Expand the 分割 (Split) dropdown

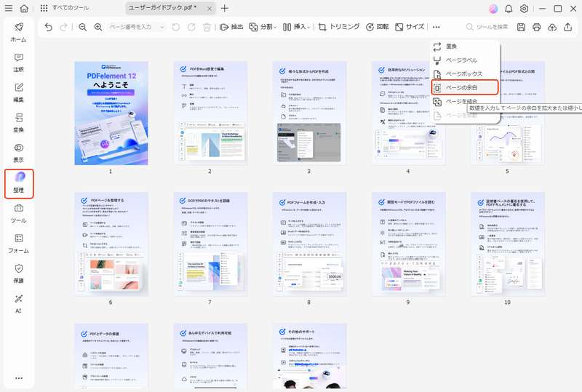(x=262, y=27)
